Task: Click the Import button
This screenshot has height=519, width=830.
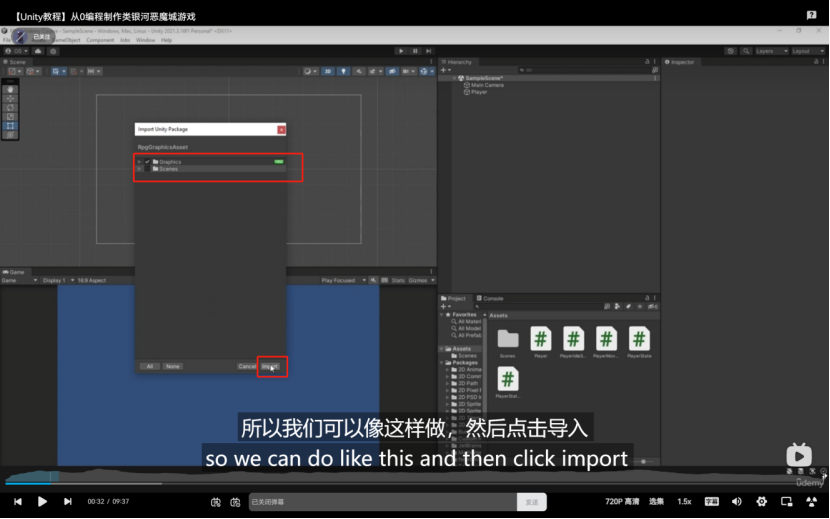Action: coord(271,366)
